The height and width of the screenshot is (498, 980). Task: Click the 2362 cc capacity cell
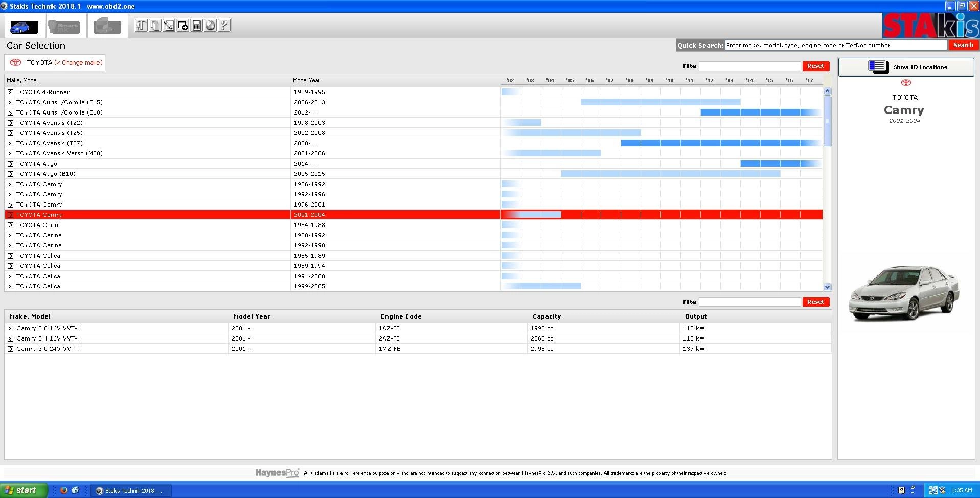click(542, 338)
